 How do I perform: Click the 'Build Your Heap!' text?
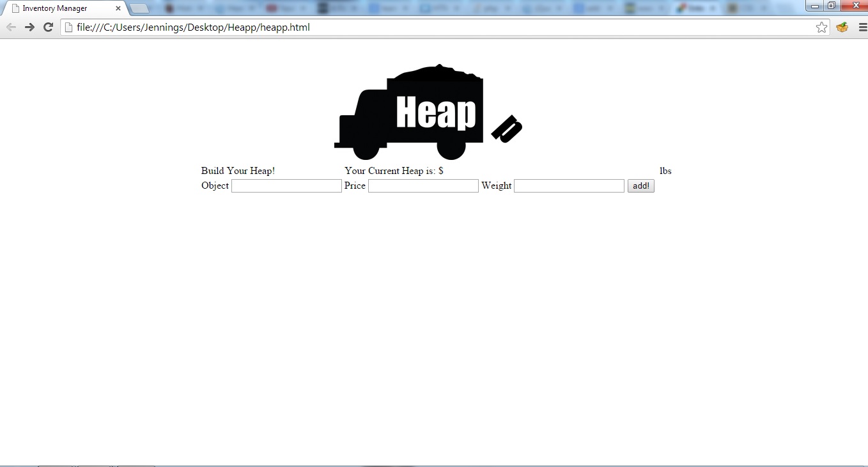click(238, 171)
